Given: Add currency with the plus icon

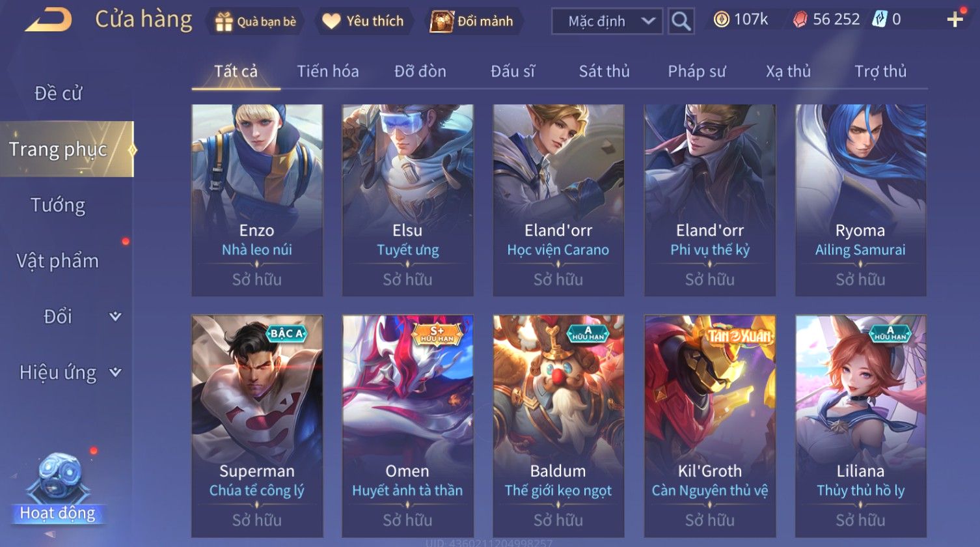Looking at the screenshot, I should click(x=955, y=20).
